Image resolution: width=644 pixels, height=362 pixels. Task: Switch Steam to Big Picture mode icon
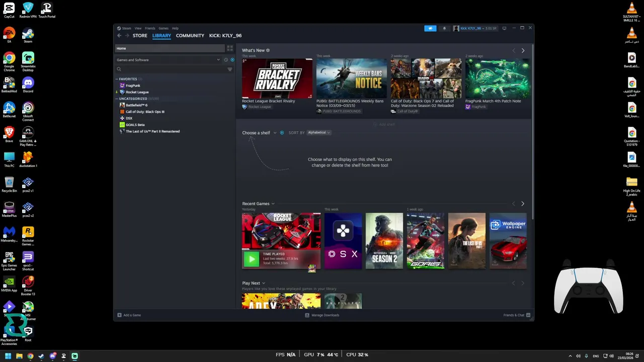(505, 28)
